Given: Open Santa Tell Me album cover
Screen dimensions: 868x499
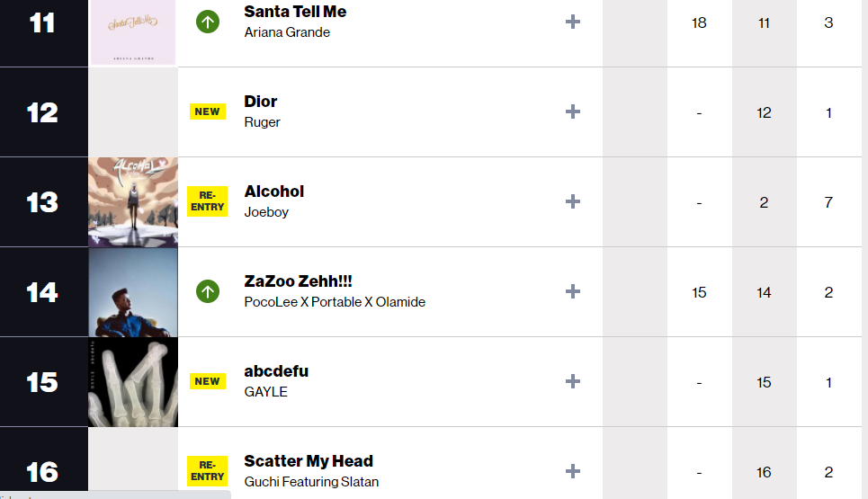Looking at the screenshot, I should tap(133, 32).
